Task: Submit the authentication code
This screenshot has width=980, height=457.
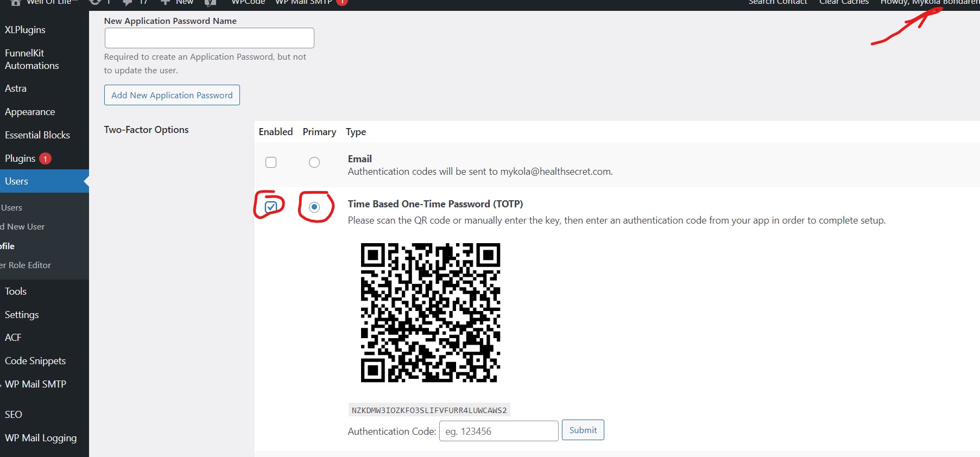Action: point(583,430)
